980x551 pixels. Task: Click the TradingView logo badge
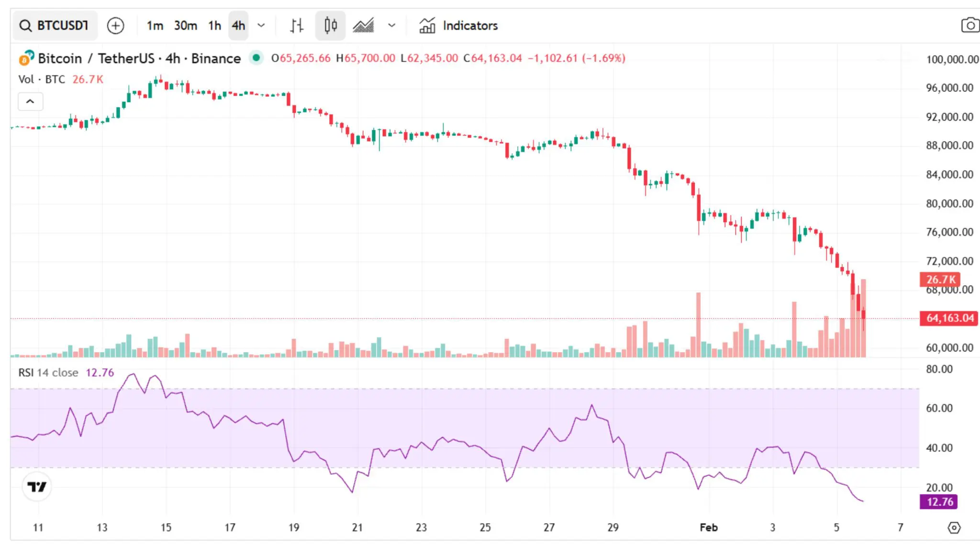tap(37, 487)
